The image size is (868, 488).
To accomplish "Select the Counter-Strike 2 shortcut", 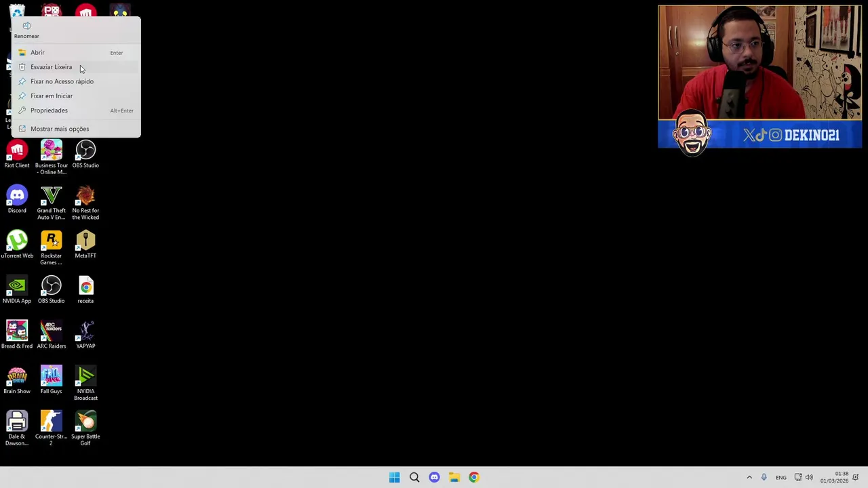I will 52,428.
